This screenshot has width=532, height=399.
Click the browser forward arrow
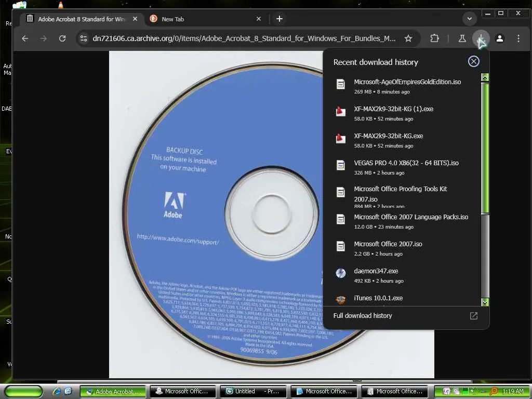click(44, 38)
